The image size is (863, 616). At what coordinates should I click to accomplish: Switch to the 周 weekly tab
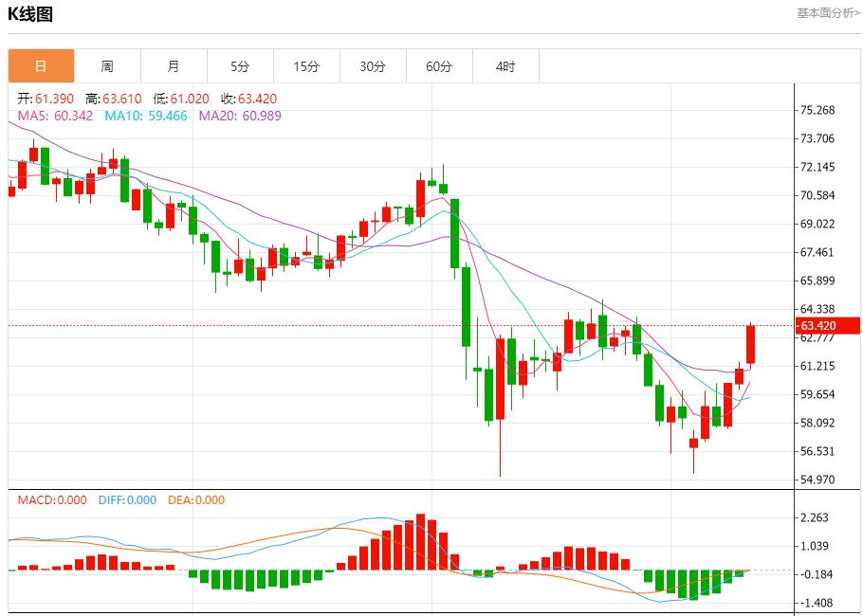pos(107,66)
